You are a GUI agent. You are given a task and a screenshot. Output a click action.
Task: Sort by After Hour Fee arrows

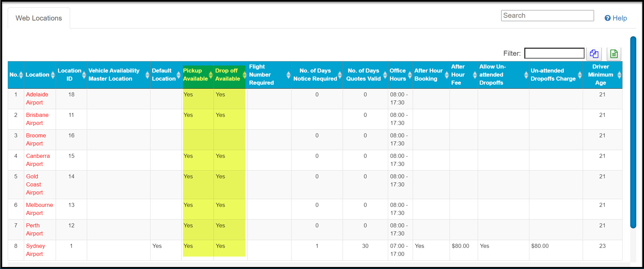(475, 75)
